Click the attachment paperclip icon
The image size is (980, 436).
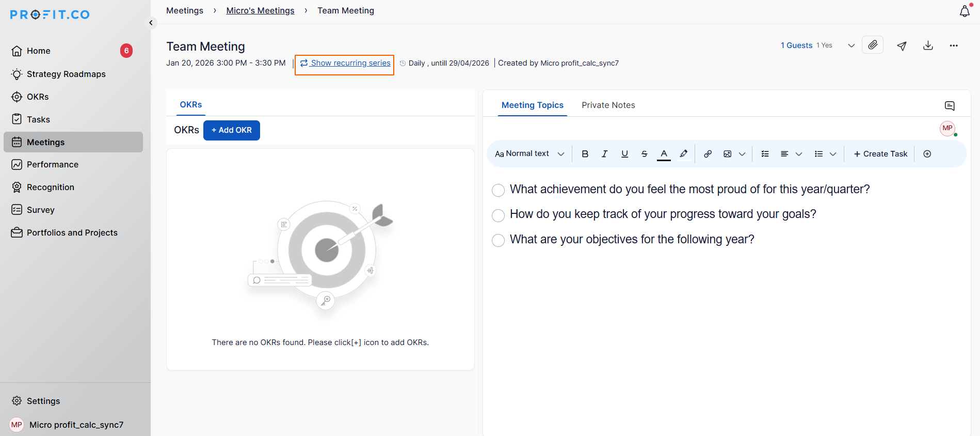(872, 45)
